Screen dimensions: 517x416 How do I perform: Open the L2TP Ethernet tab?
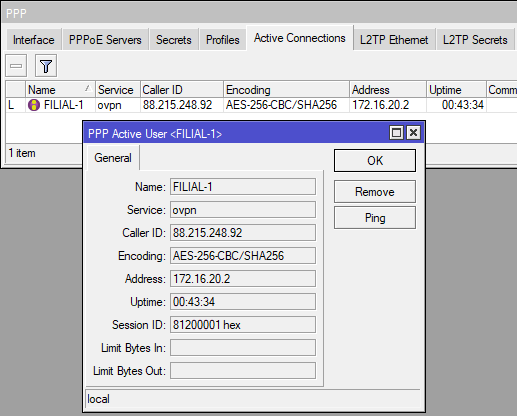pos(394,40)
